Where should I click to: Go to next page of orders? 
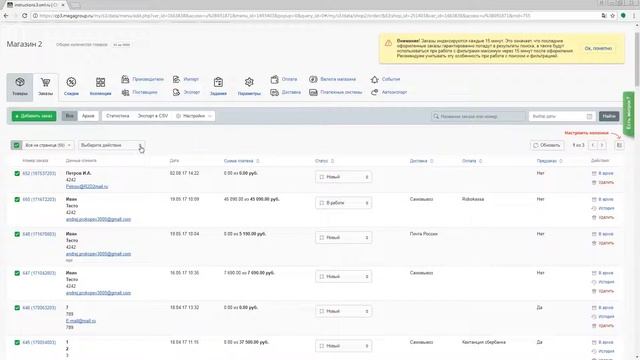602,145
